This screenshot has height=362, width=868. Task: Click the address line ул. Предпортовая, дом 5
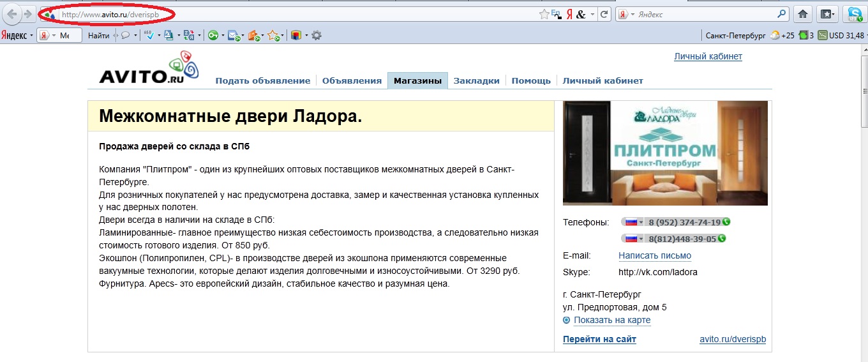tap(615, 307)
